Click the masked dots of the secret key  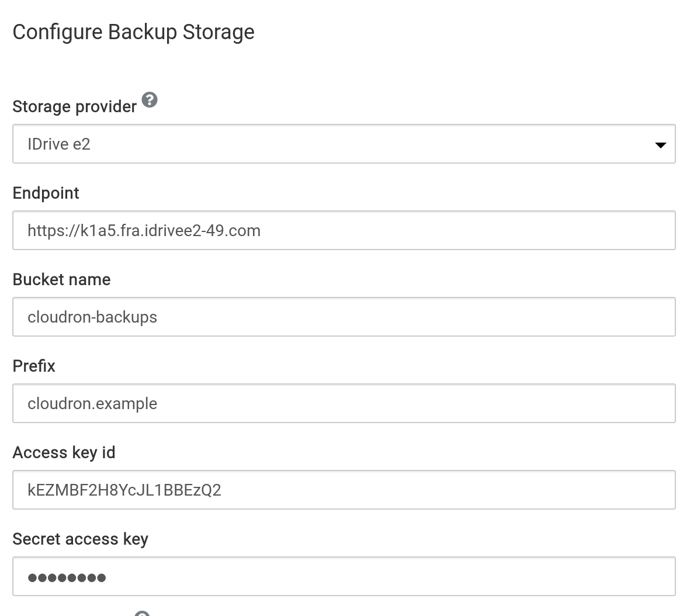pyautogui.click(x=67, y=578)
